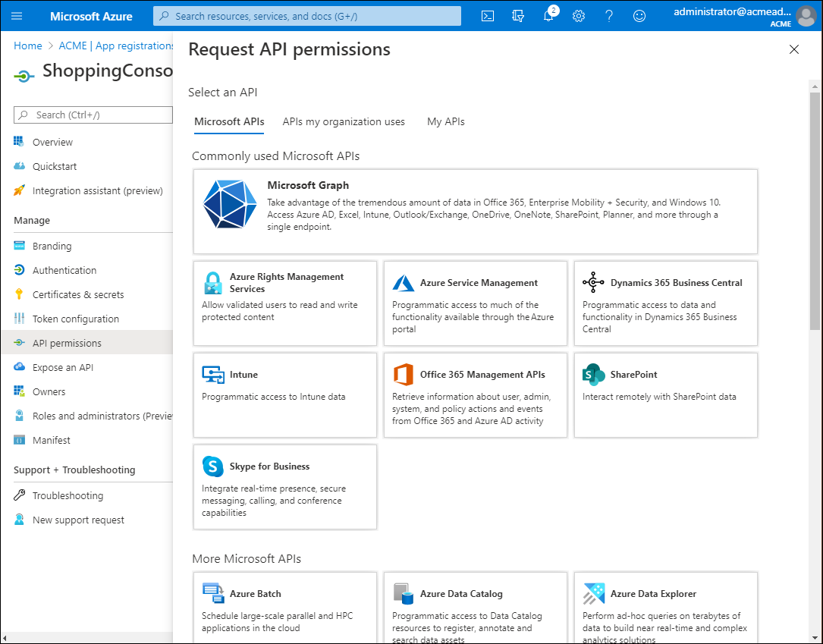Open the Cloud Shell icon in header
823x644 pixels.
[x=488, y=16]
